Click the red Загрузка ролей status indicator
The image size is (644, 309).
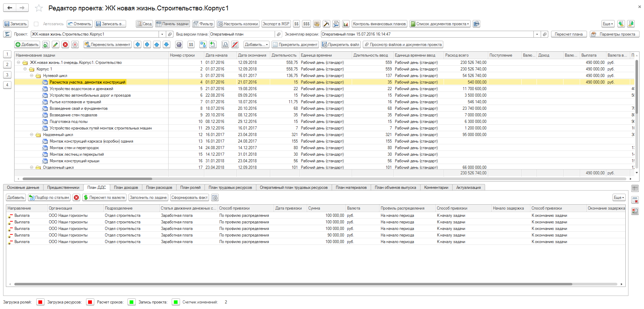[40, 302]
